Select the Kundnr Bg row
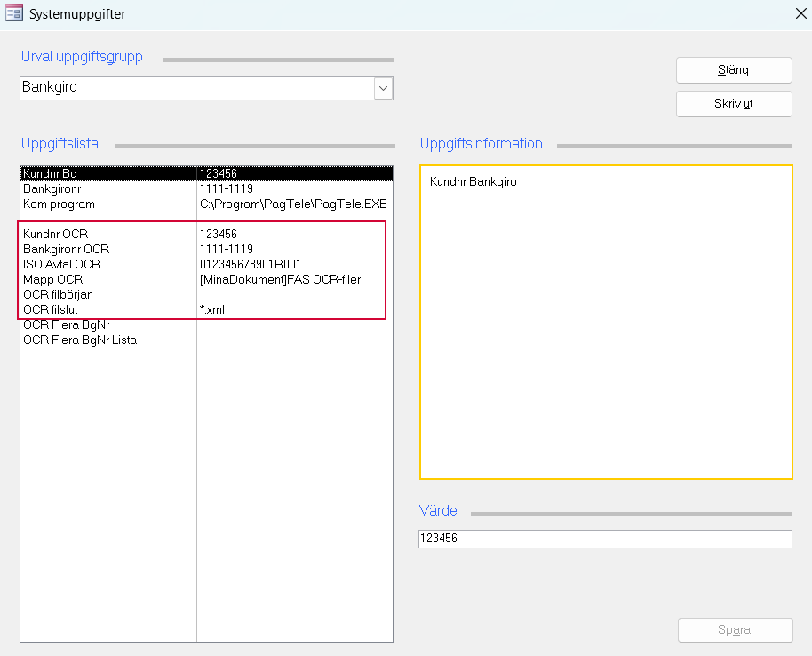The image size is (812, 656). coord(207,173)
